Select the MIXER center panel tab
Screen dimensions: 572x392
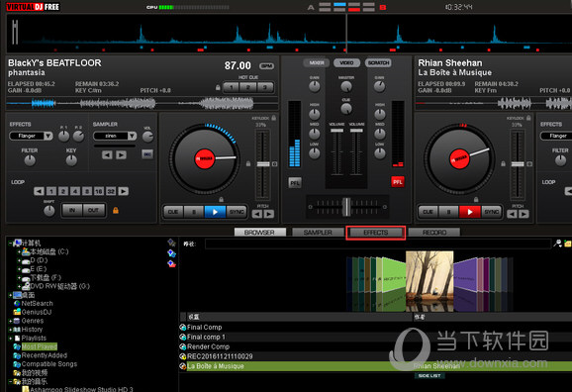[317, 63]
